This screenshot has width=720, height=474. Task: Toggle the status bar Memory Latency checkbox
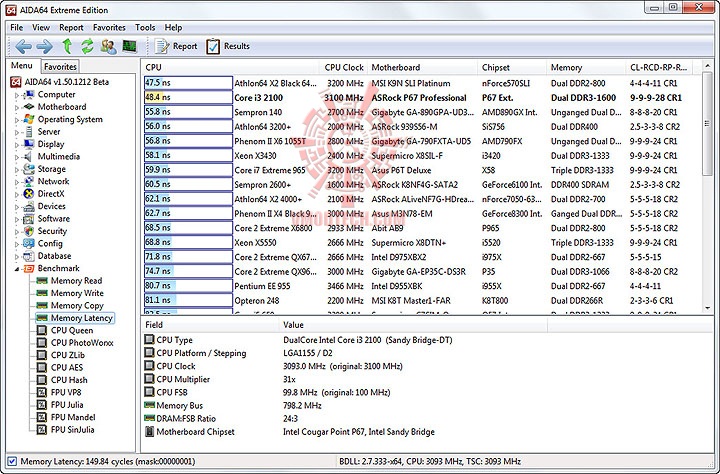tap(12, 461)
